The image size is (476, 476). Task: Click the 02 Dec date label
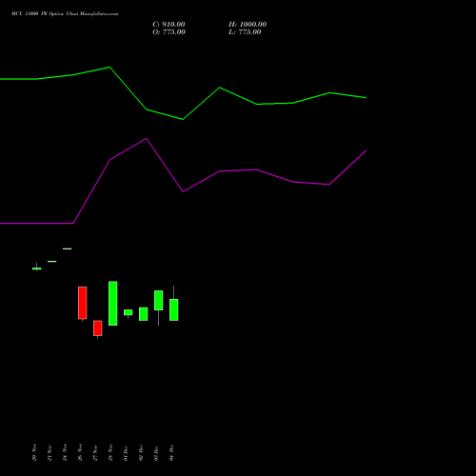click(141, 452)
